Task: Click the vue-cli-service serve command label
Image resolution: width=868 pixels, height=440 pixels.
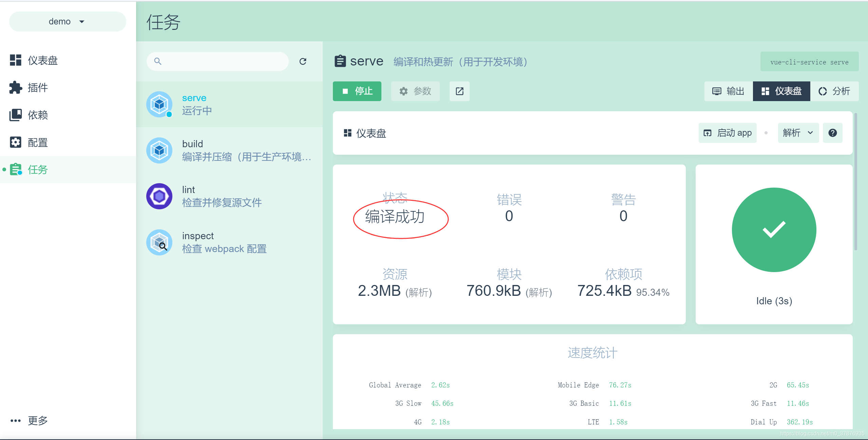Action: [809, 62]
